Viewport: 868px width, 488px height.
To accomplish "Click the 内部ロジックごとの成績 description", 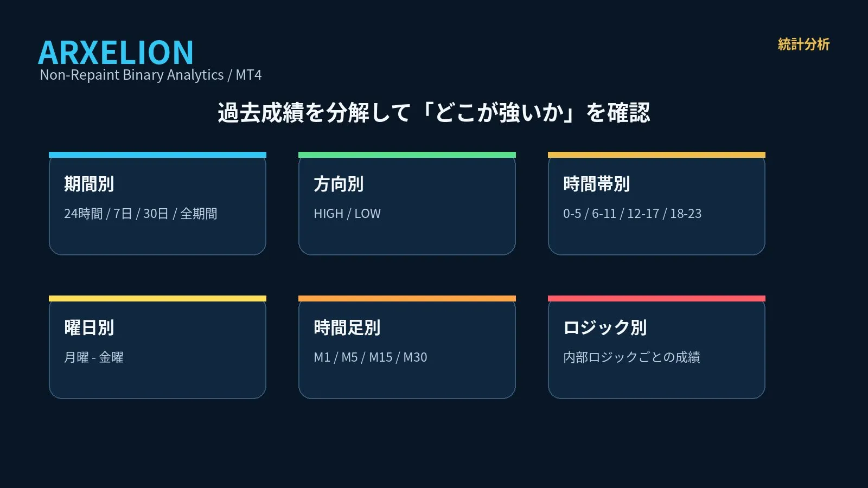I will 631,357.
